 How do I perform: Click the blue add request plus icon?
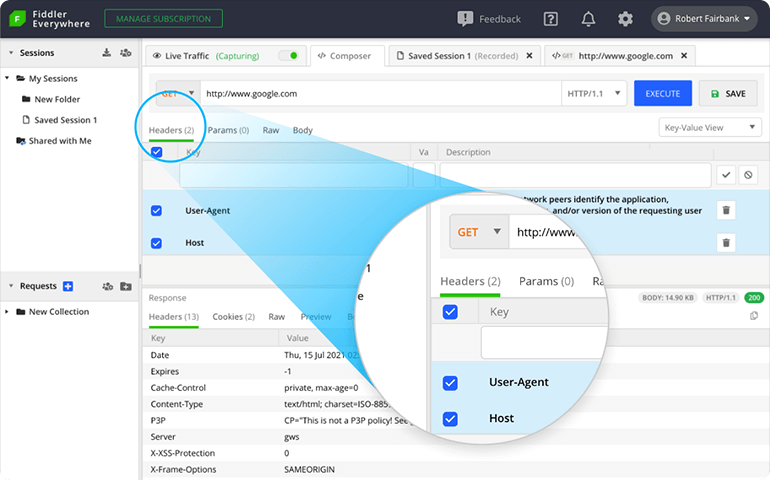coord(68,287)
